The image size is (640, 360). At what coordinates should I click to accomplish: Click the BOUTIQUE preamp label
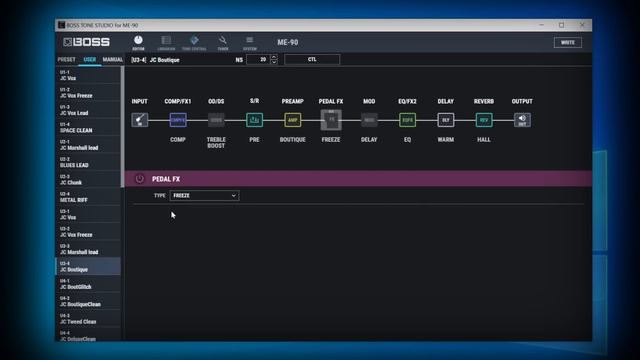(293, 140)
